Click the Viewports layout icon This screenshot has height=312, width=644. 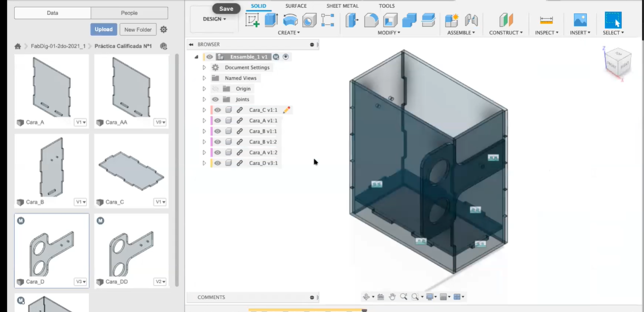pos(457,297)
